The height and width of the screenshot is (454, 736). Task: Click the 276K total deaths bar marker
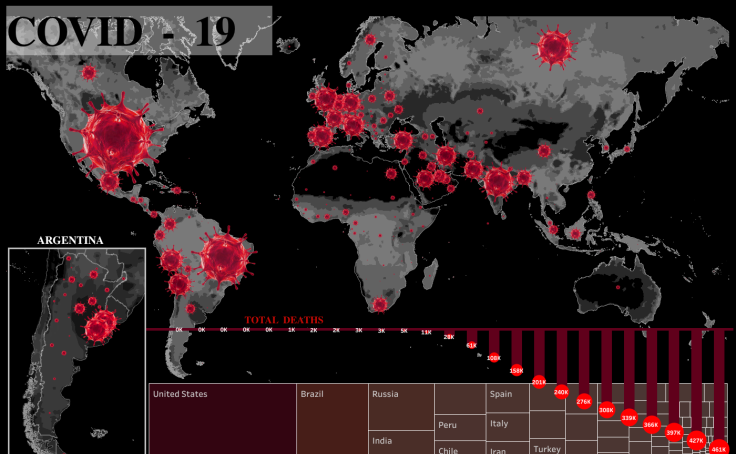click(583, 401)
